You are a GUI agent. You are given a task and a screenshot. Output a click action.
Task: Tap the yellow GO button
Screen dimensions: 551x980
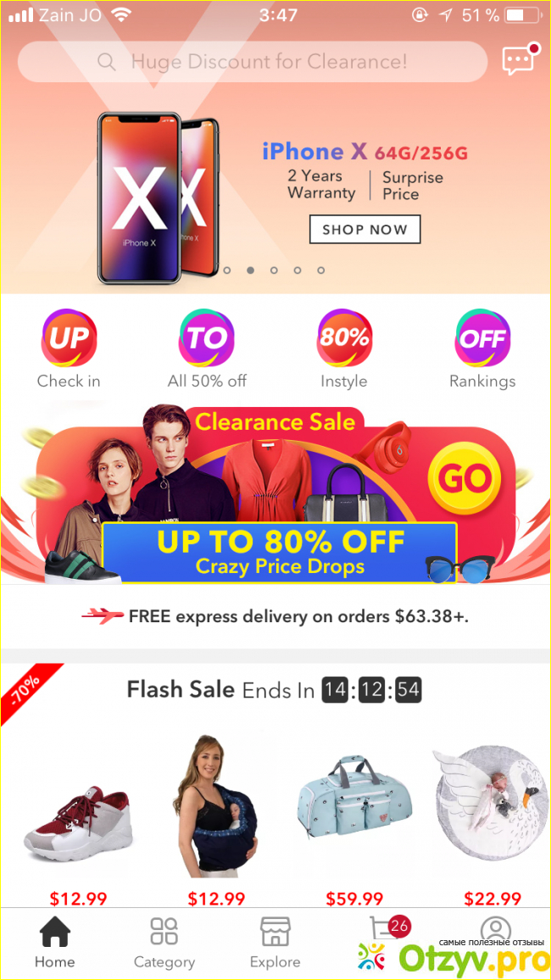pos(465,478)
